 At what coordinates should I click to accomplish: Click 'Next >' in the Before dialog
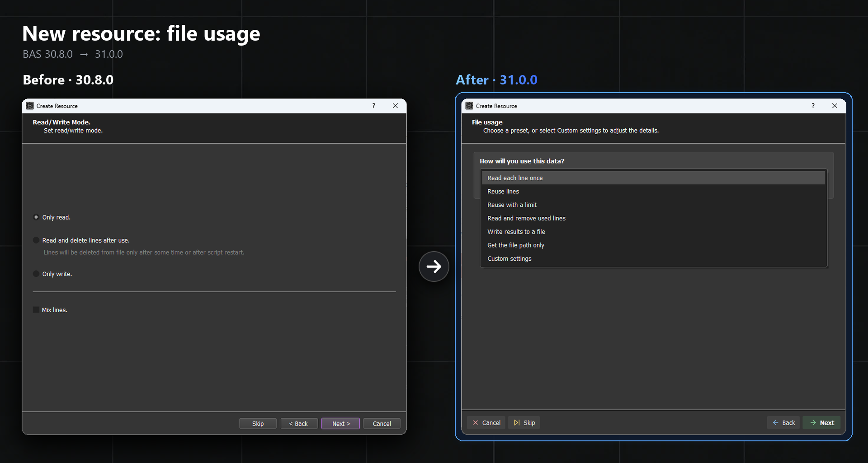(x=340, y=424)
